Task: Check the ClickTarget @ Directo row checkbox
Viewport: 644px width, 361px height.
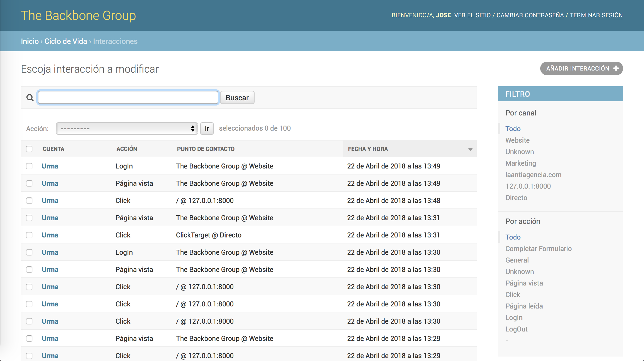Action: (x=29, y=235)
